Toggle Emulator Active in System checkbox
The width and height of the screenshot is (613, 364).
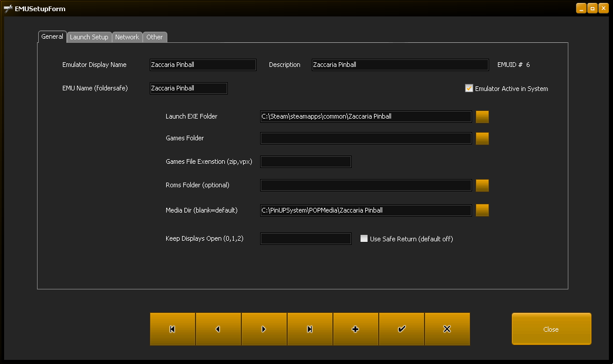(469, 89)
